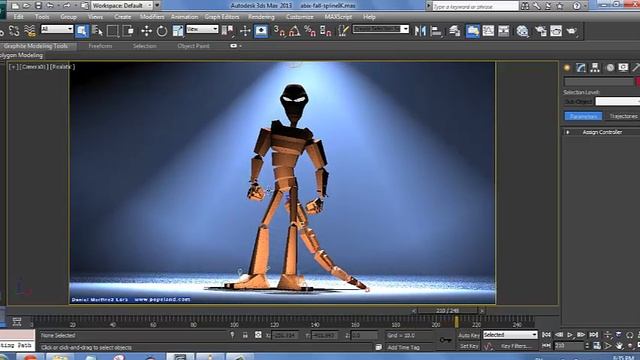Open Rendered Frame Window
The height and width of the screenshot is (360, 640).
tap(556, 31)
